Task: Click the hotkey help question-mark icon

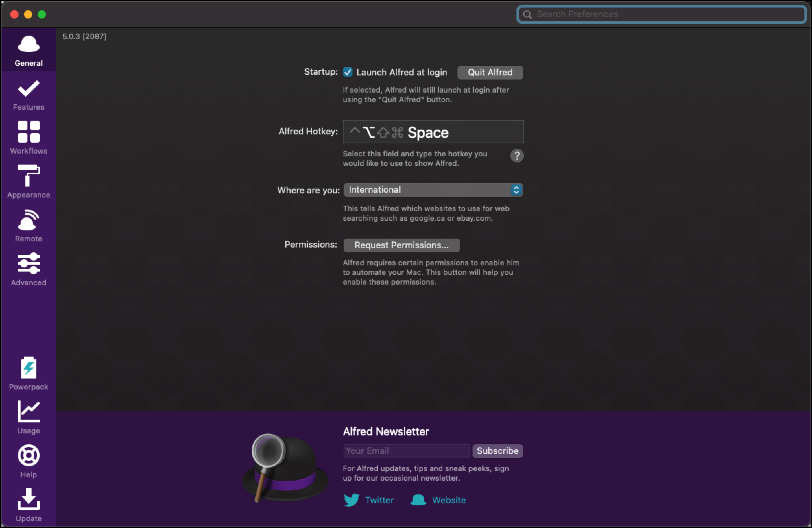Action: 517,156
